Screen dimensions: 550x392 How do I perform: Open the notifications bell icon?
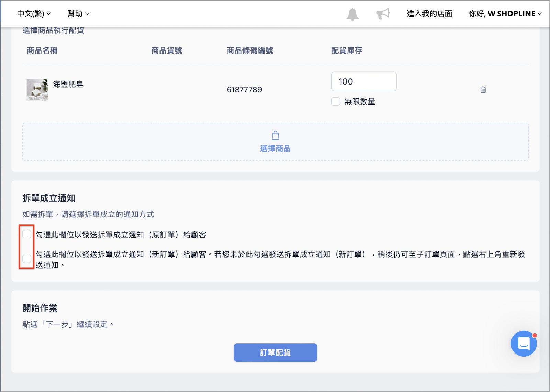(352, 14)
